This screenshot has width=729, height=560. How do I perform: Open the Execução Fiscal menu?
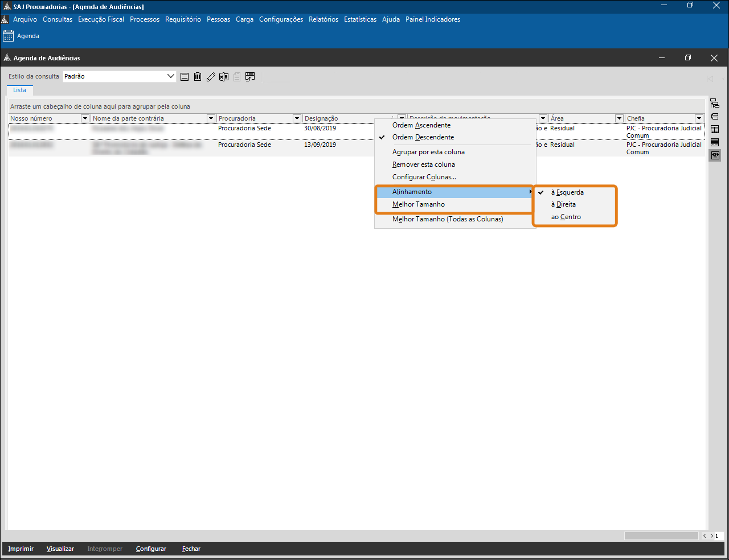pos(101,19)
